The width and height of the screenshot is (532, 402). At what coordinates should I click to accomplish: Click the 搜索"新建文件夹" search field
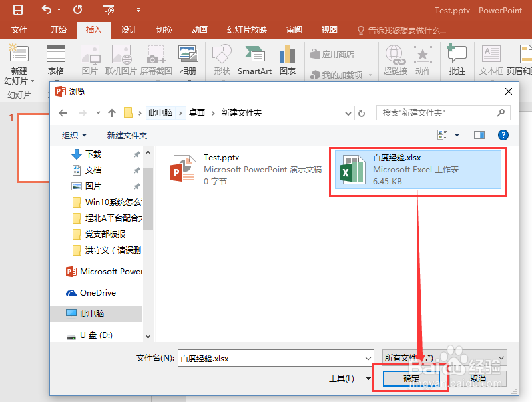(443, 113)
